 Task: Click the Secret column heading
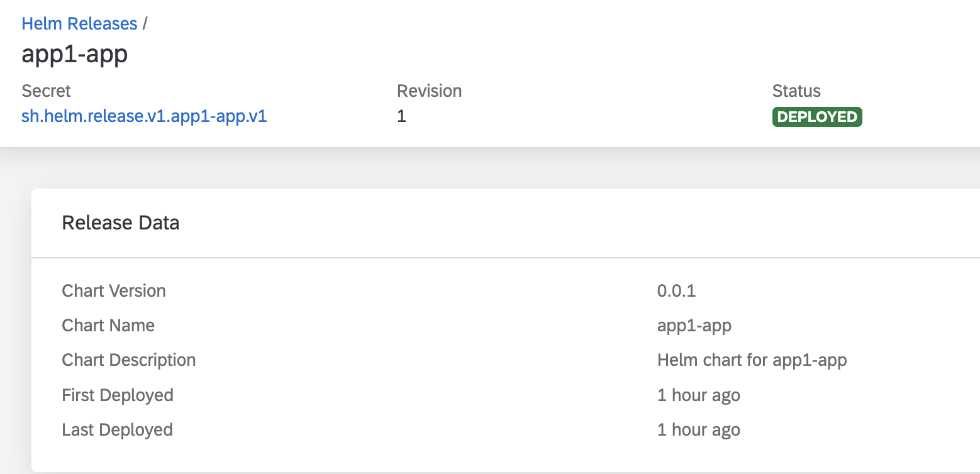tap(45, 91)
